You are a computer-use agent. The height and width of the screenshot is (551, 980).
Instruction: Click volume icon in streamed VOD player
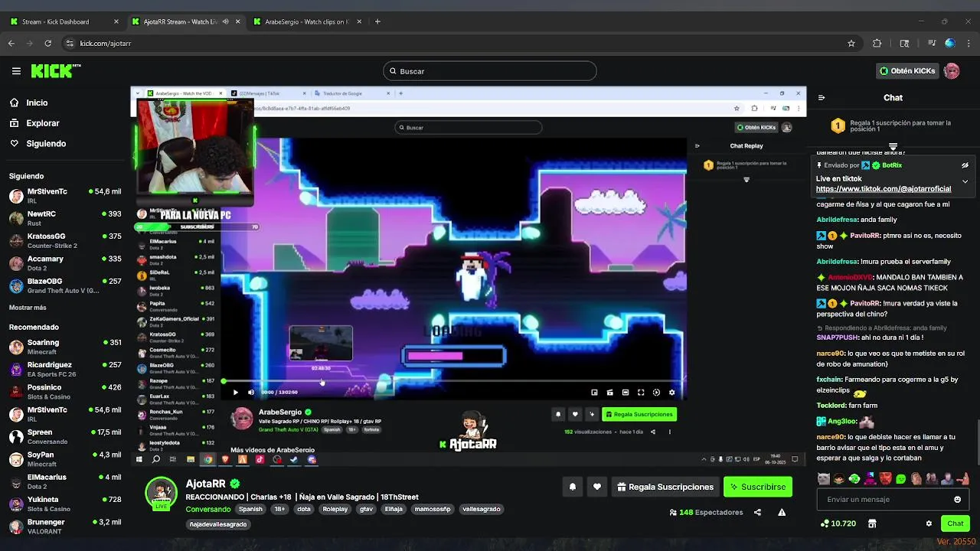(x=250, y=393)
